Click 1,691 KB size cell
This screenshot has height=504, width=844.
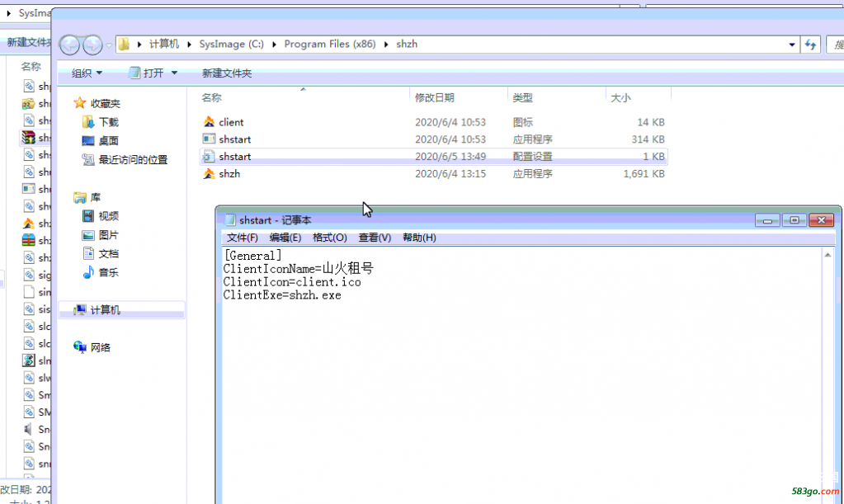click(644, 174)
